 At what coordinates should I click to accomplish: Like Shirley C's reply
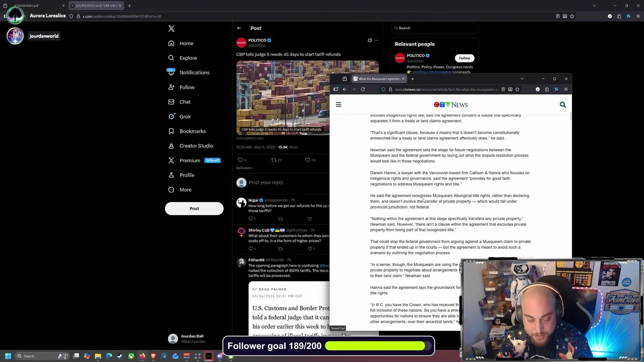click(x=309, y=248)
